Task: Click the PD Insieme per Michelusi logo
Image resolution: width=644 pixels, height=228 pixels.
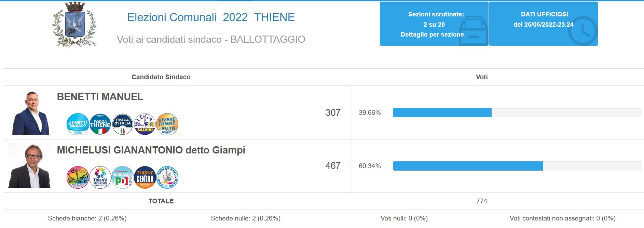Action: (x=123, y=177)
